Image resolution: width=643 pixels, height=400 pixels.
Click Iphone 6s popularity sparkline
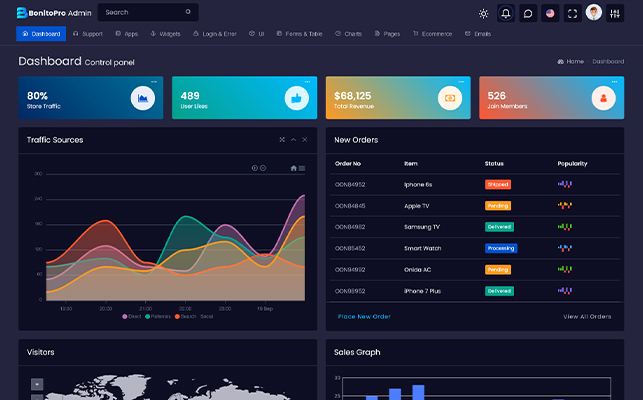pyautogui.click(x=565, y=184)
